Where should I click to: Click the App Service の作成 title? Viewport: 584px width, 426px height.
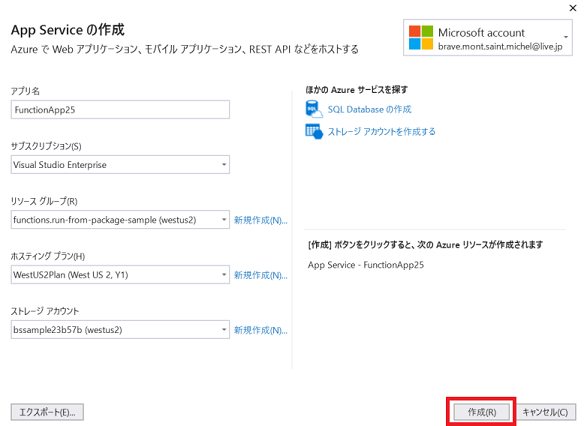(x=67, y=30)
